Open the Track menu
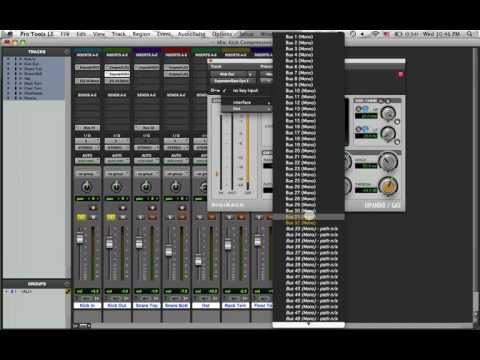 point(119,34)
